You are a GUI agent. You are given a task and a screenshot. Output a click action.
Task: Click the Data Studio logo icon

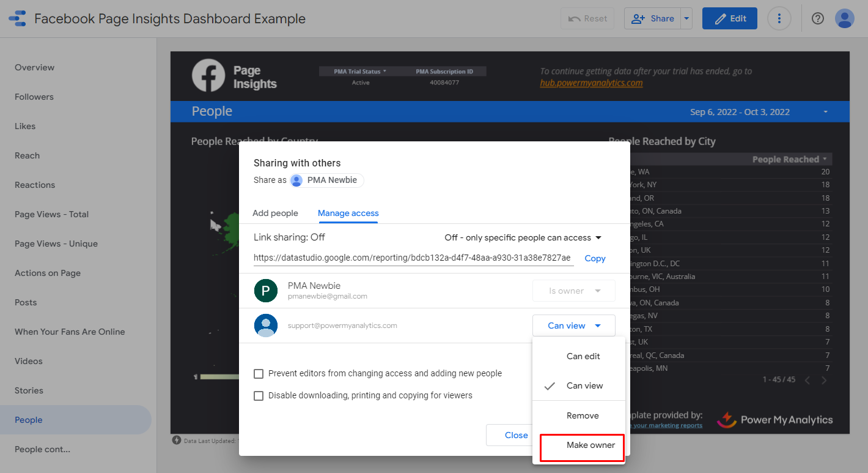18,18
